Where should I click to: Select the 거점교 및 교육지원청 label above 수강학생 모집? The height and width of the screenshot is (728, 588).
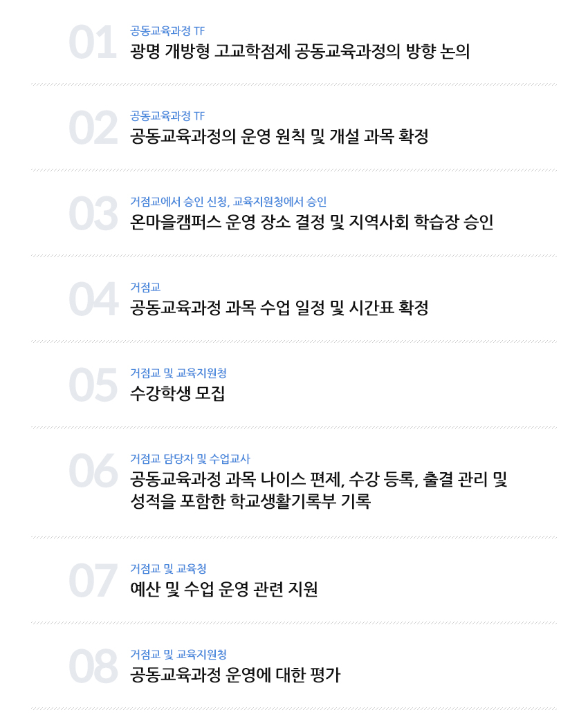coord(178,373)
